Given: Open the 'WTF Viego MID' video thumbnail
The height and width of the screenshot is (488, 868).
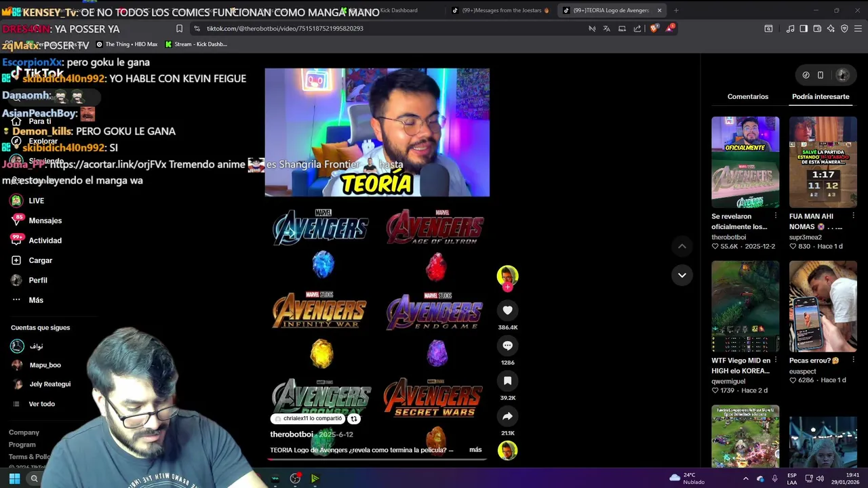Looking at the screenshot, I should 745,306.
